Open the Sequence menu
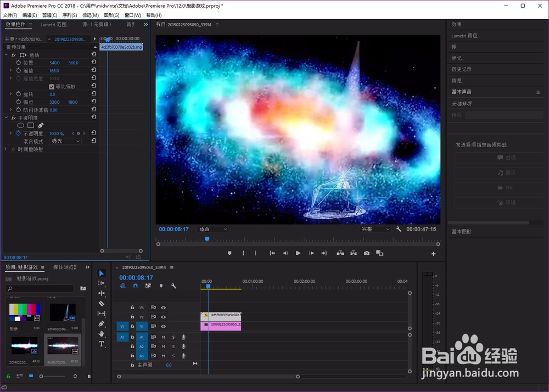 (70, 15)
